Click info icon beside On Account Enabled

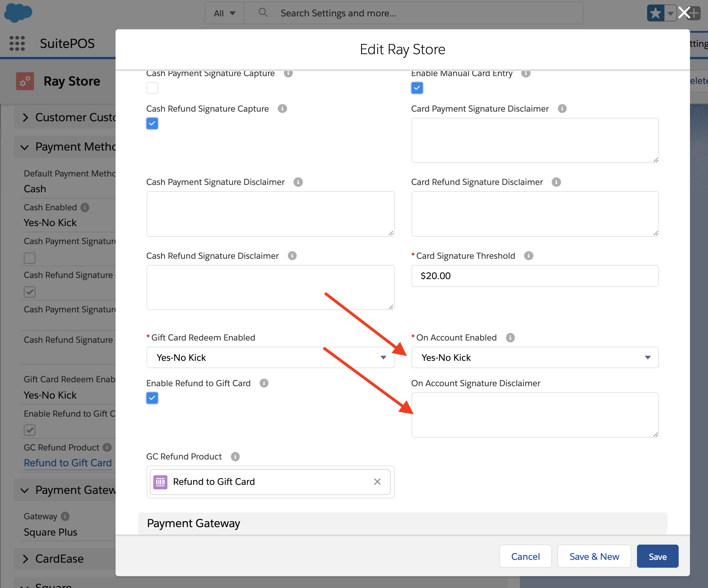click(x=510, y=337)
